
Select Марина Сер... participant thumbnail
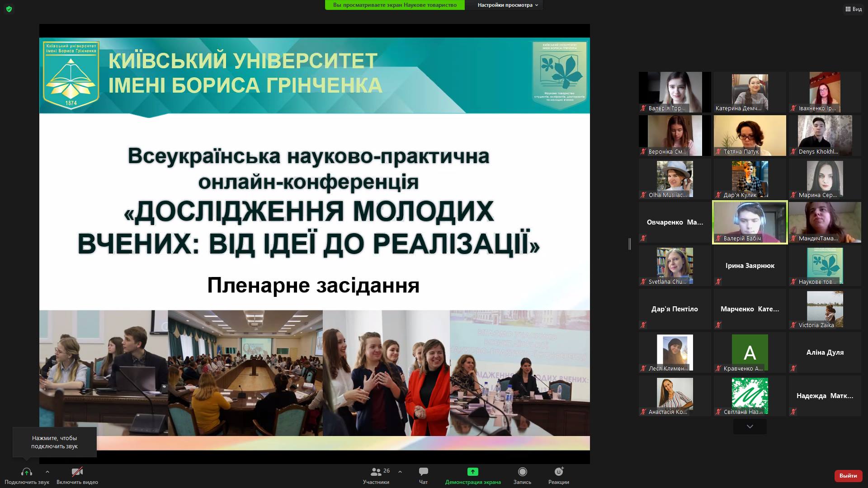825,179
